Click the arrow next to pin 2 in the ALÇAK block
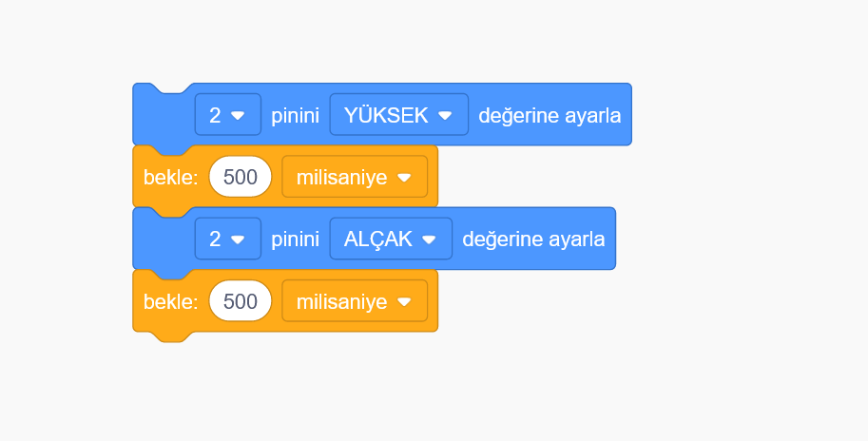Image resolution: width=868 pixels, height=441 pixels. 238,240
